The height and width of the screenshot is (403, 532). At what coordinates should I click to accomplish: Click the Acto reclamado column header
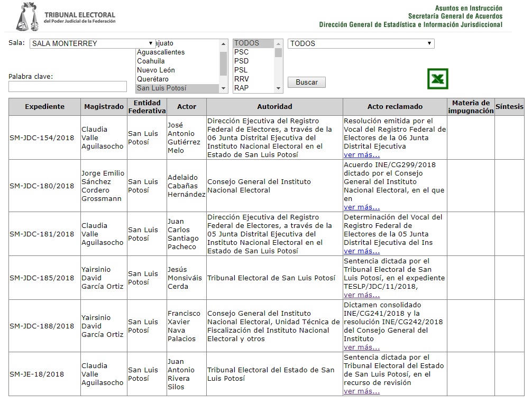[x=395, y=107]
